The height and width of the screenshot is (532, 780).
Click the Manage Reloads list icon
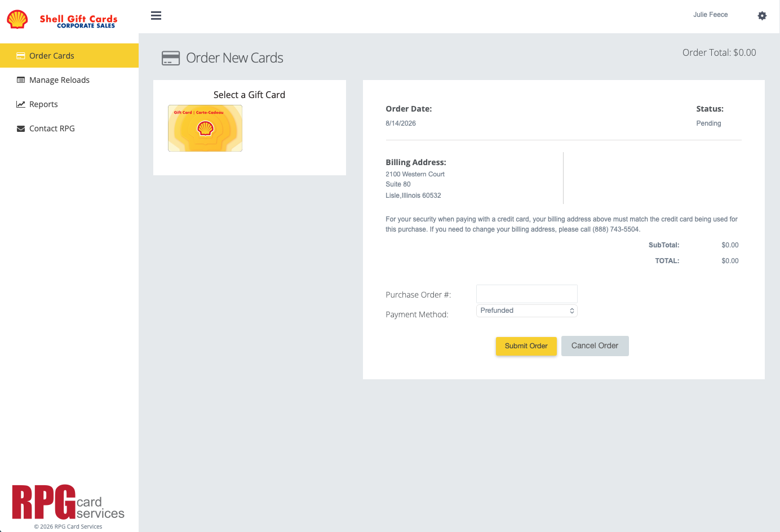(21, 80)
